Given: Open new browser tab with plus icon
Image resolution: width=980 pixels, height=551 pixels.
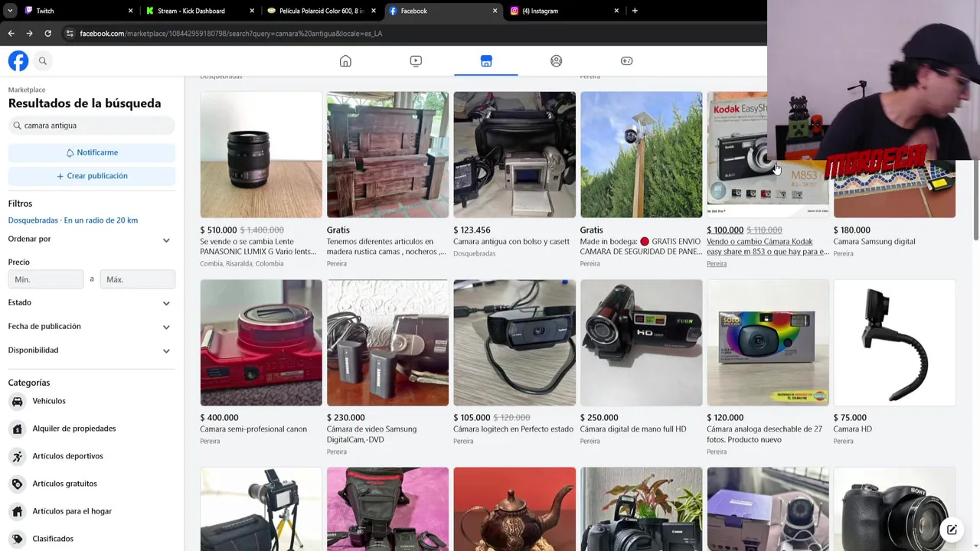Looking at the screenshot, I should pos(635,11).
